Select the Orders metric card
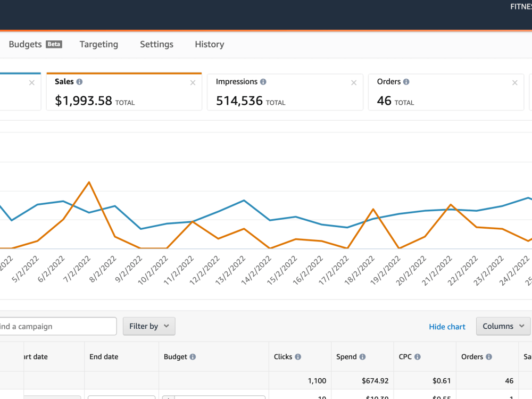 [x=446, y=92]
